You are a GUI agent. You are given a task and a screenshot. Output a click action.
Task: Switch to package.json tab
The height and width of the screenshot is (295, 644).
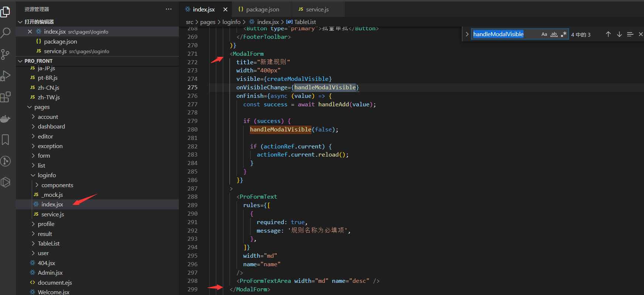(263, 10)
